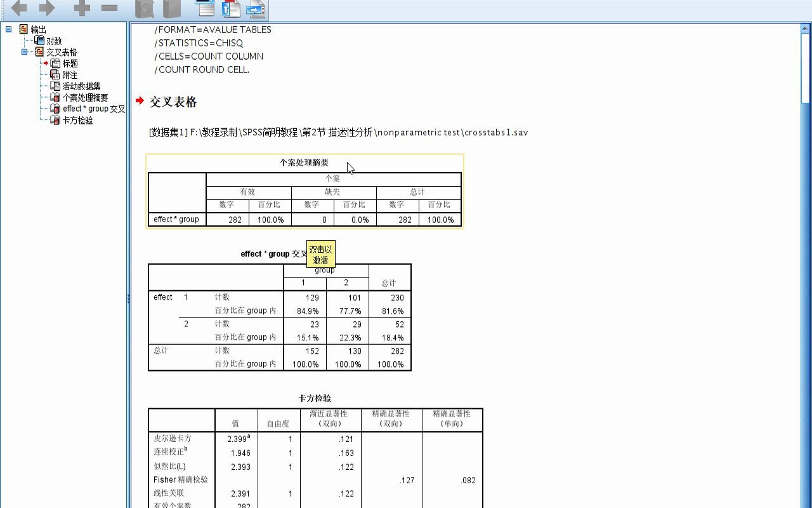Screen dimensions: 812x508
Task: Click the Insert Text toolbar icon
Action: 256,8
